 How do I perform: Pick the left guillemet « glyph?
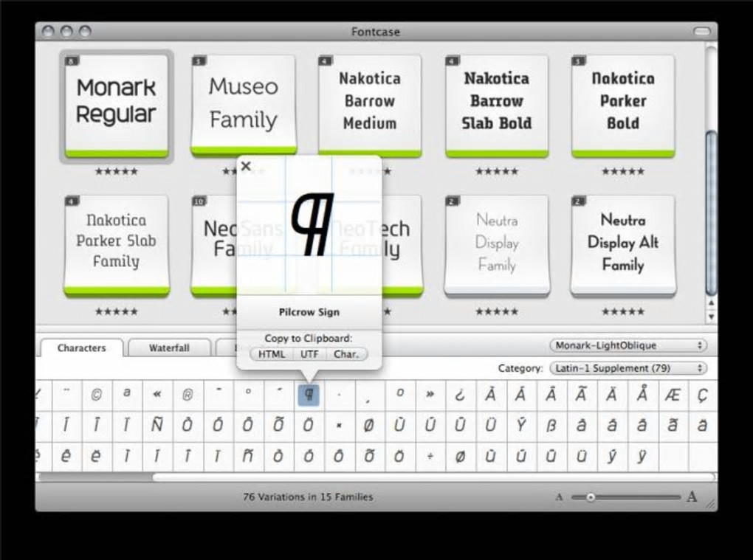pos(157,395)
